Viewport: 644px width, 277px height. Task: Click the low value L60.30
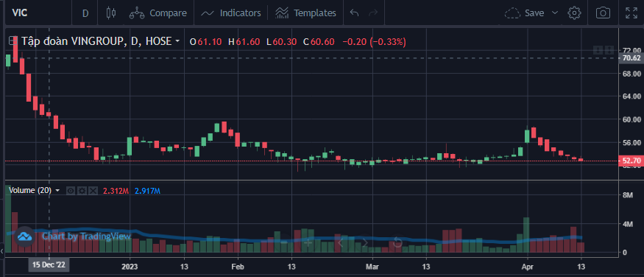(281, 41)
